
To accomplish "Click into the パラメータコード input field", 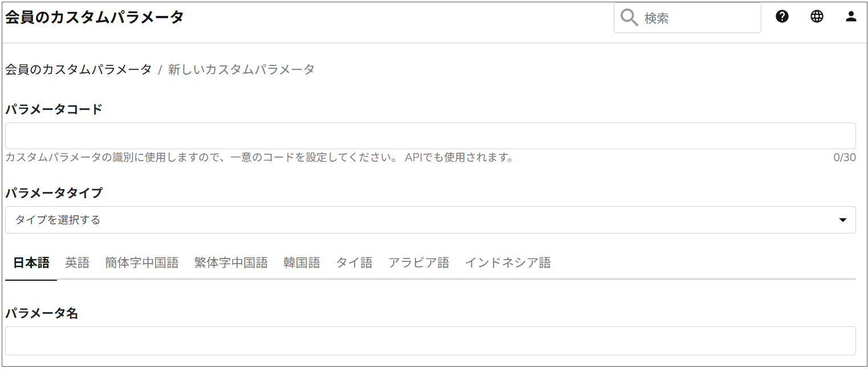I will (430, 136).
